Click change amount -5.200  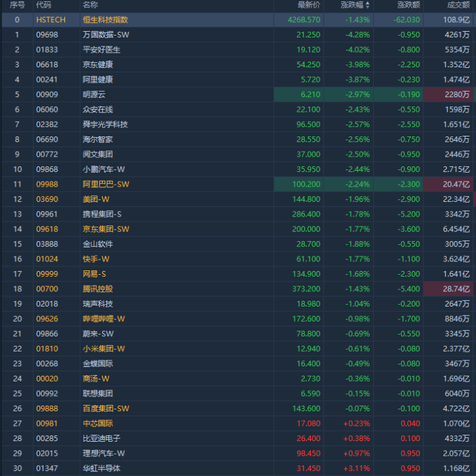409,214
